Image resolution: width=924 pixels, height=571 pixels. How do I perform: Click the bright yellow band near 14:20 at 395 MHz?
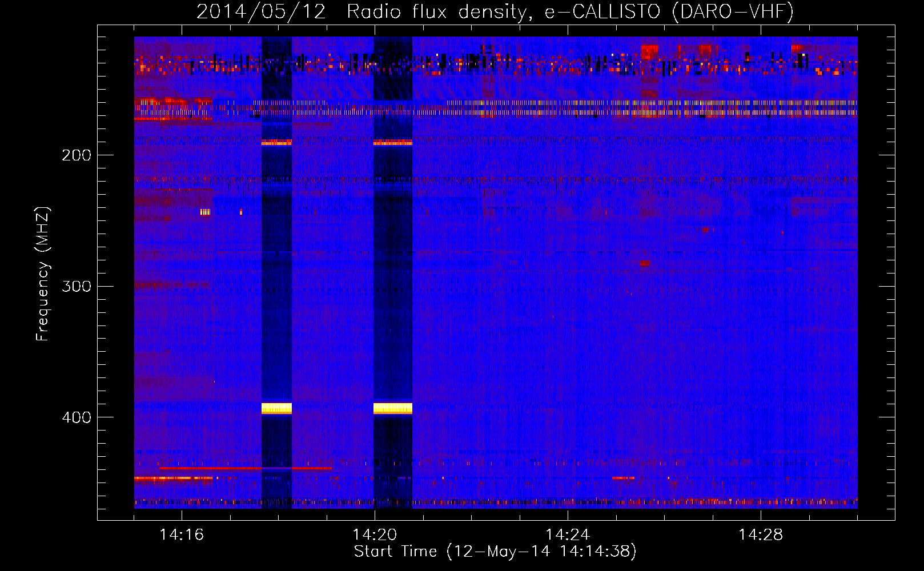(x=393, y=408)
